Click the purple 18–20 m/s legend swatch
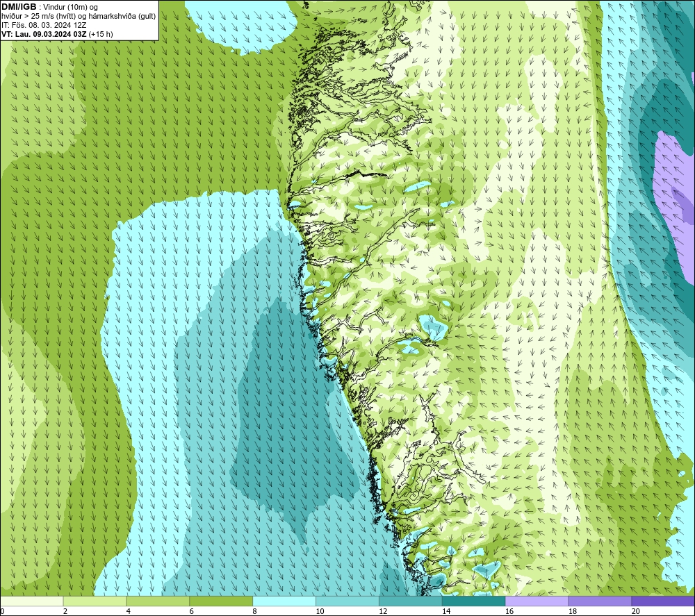Viewport: 695px width, 616px height. click(600, 601)
